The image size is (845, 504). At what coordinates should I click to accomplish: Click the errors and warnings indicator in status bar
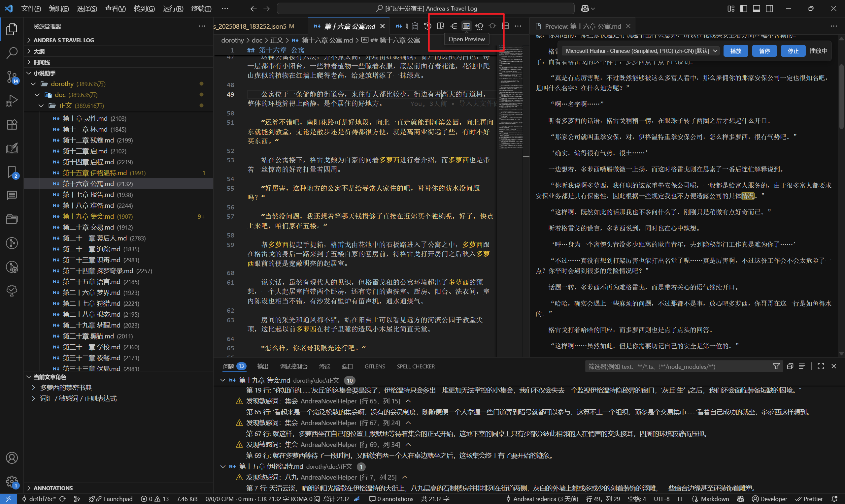[x=154, y=499]
